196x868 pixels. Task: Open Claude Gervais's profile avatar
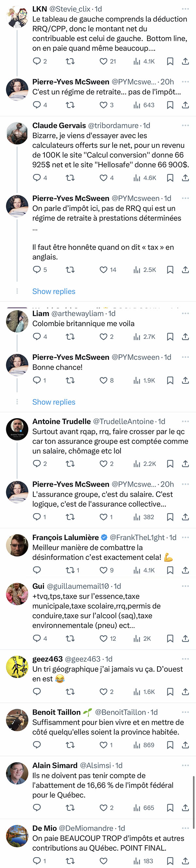17,134
